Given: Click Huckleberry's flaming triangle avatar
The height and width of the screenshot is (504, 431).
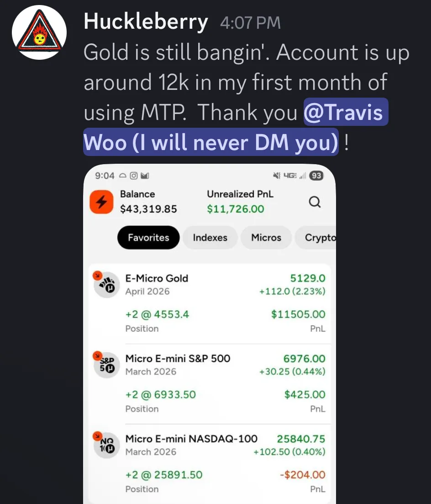Looking at the screenshot, I should (x=39, y=32).
